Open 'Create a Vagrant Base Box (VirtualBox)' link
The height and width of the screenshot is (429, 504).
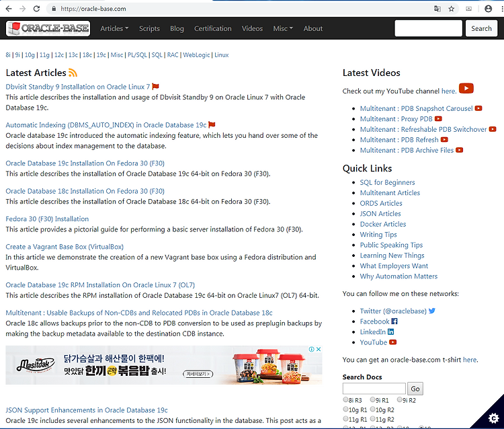tap(65, 247)
